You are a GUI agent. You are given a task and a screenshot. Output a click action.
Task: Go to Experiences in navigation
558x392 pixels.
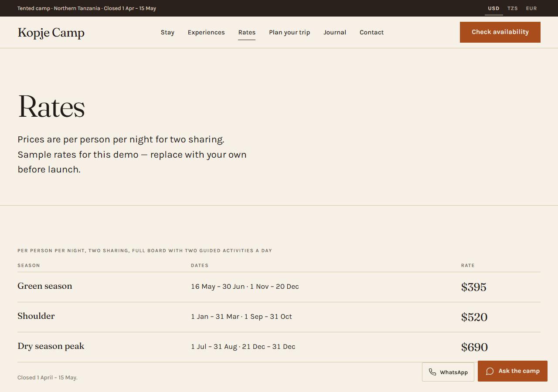click(206, 32)
